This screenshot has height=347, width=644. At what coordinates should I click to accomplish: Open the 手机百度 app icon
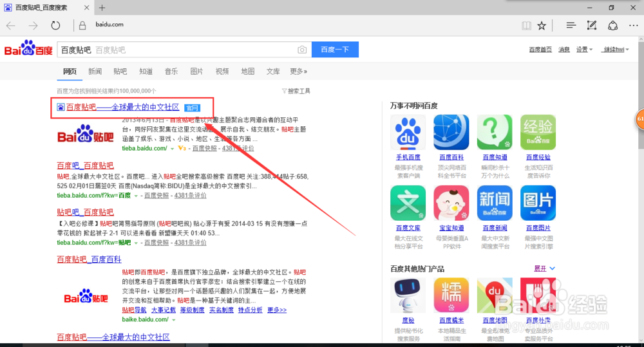408,132
